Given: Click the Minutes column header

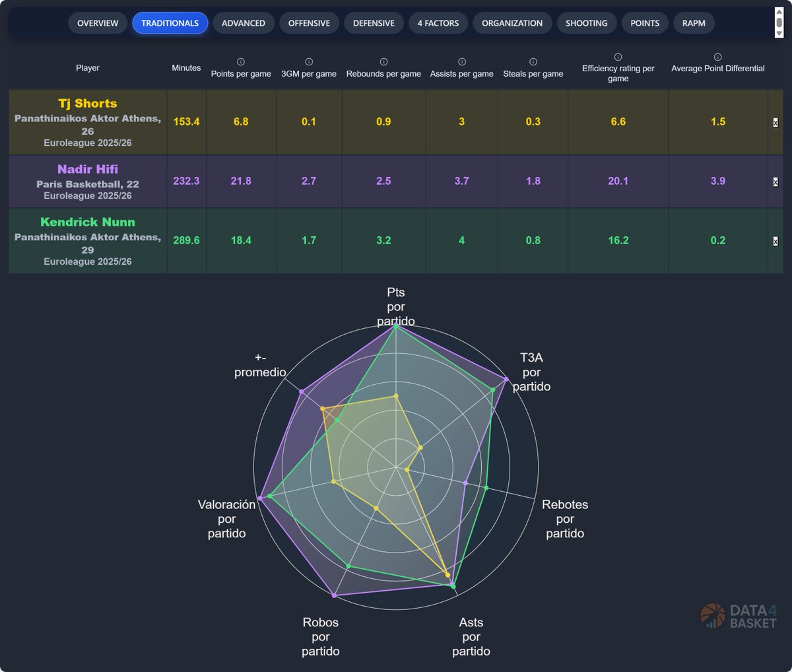Looking at the screenshot, I should point(186,68).
